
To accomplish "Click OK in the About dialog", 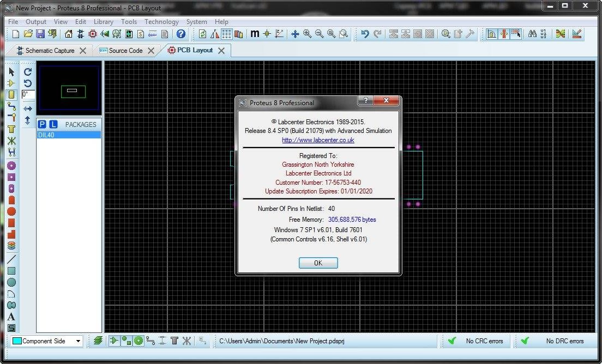I will [x=318, y=263].
